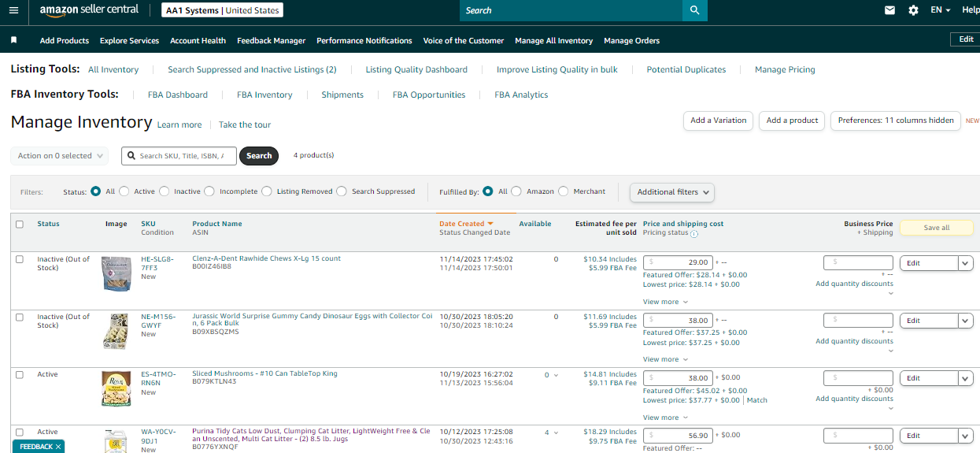Check the Purina Tidy Cats row checkbox
The width and height of the screenshot is (980, 453).
coord(20,432)
